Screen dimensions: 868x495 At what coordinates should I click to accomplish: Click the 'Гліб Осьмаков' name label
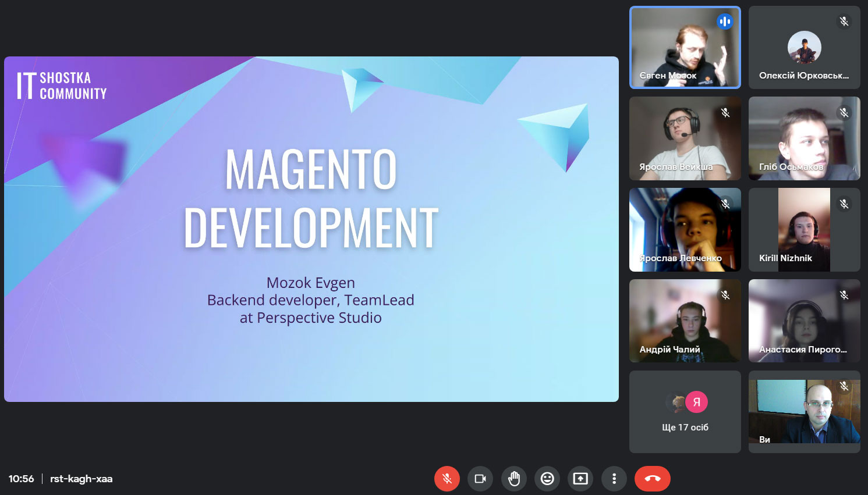click(791, 167)
